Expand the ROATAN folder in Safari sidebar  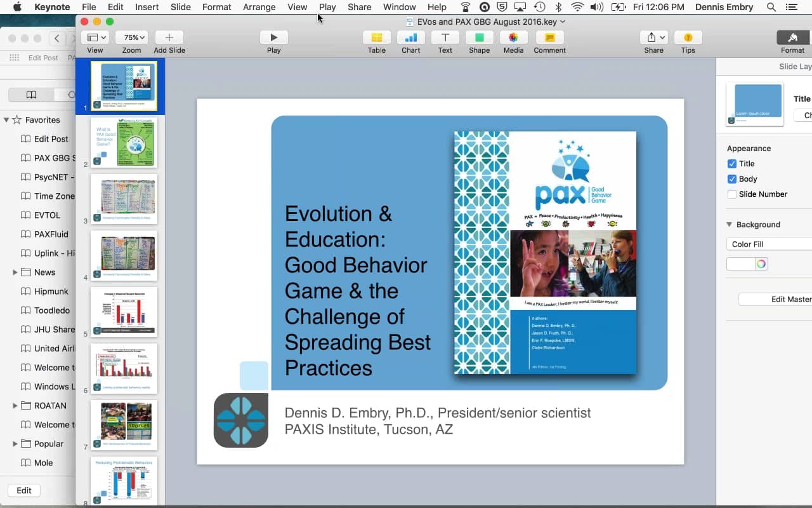point(15,405)
